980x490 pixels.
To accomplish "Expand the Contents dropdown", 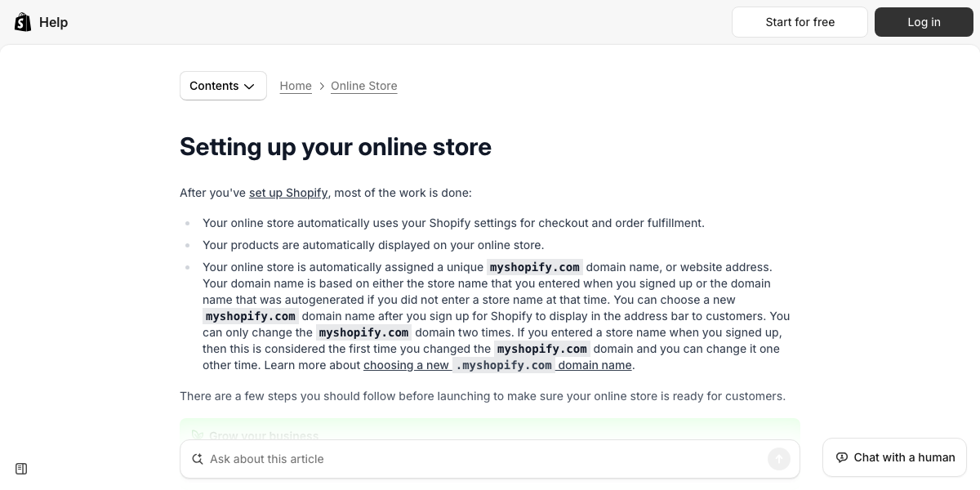I will point(223,86).
